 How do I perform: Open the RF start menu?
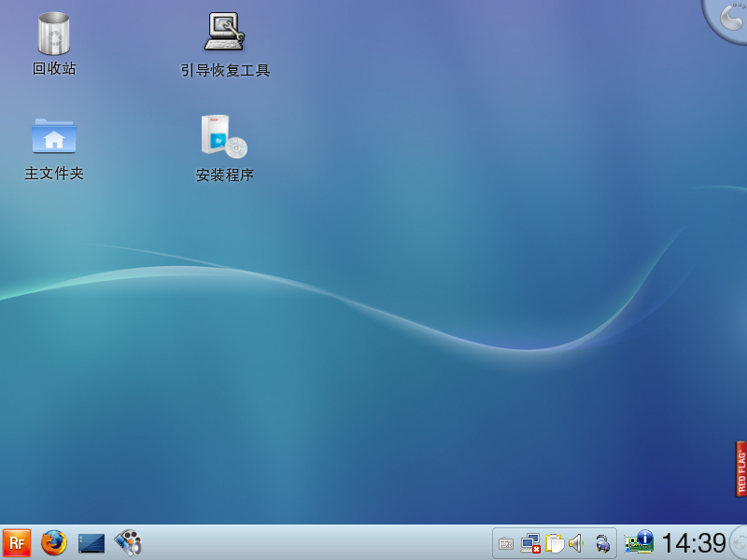click(16, 542)
